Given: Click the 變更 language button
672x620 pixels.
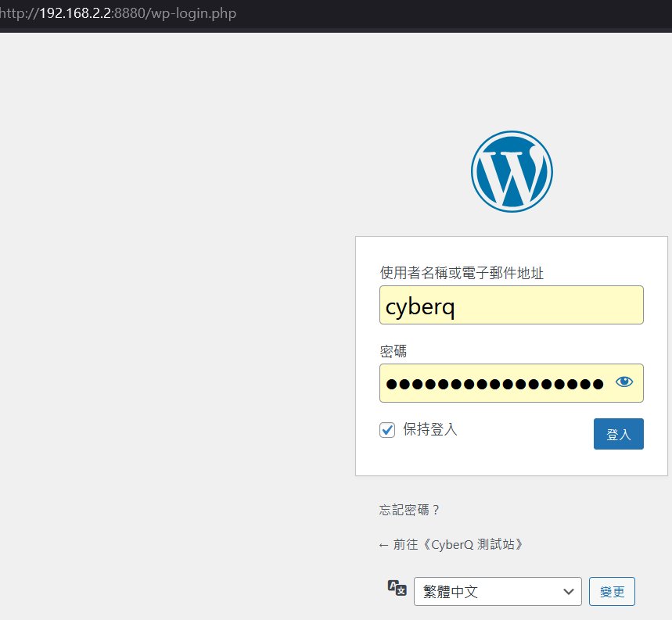Looking at the screenshot, I should click(612, 591).
